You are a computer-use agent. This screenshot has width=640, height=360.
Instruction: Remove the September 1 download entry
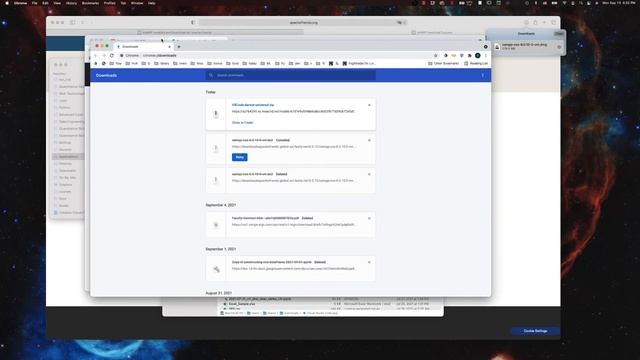tap(369, 262)
